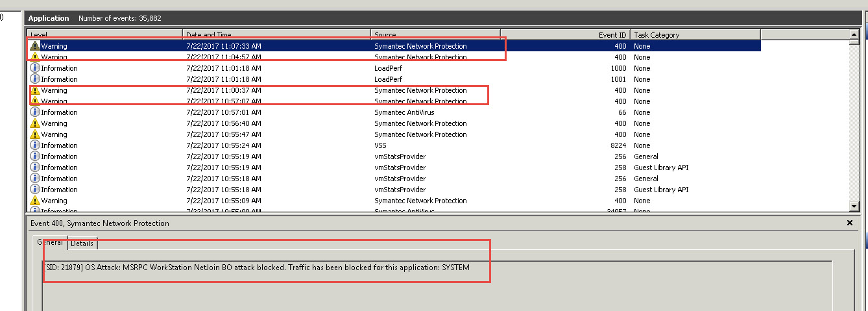
Task: Select the 7/22/2017 10:56:40 AM date cell
Action: 224,123
